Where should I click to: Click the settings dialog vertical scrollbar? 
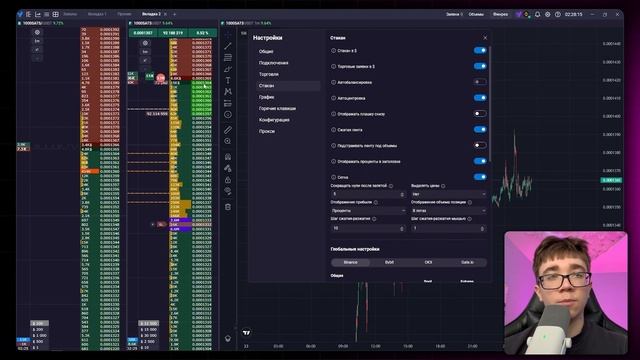click(489, 104)
